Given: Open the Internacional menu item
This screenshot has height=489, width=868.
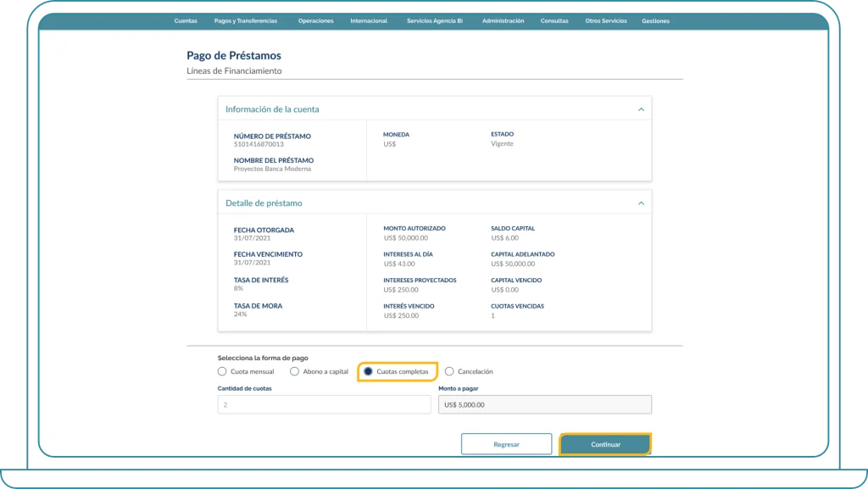Looking at the screenshot, I should click(x=369, y=21).
